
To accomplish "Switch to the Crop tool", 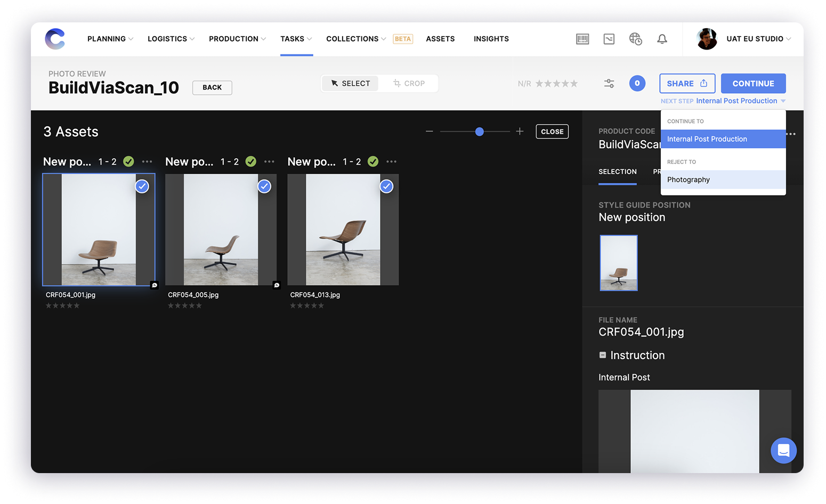I will 409,83.
